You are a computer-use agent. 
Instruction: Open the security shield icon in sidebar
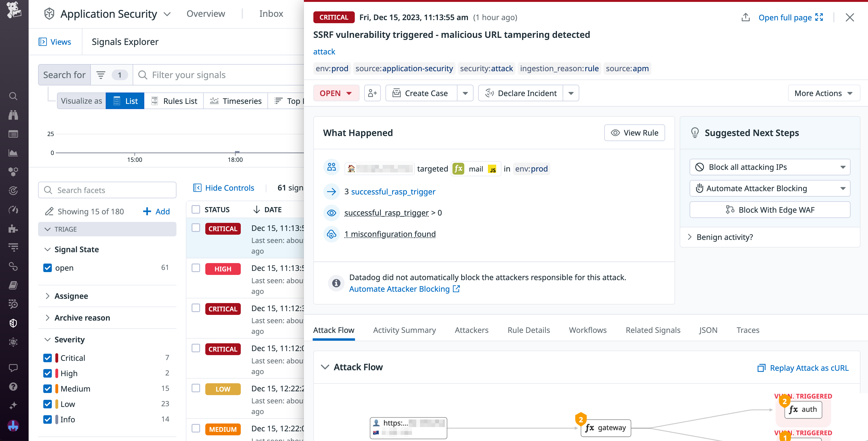[x=13, y=323]
